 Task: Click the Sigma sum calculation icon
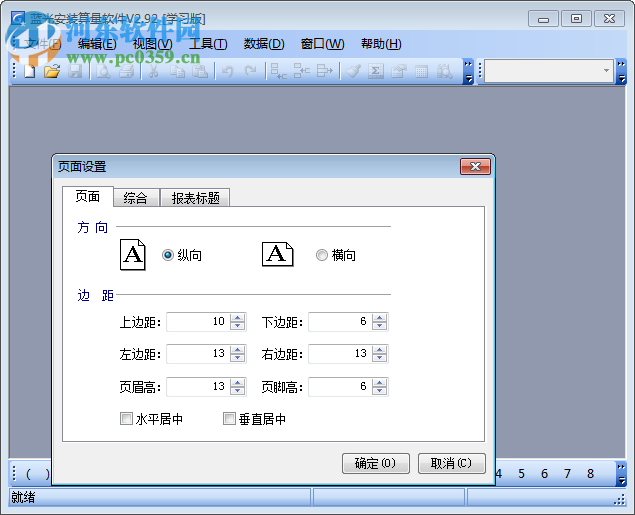376,72
